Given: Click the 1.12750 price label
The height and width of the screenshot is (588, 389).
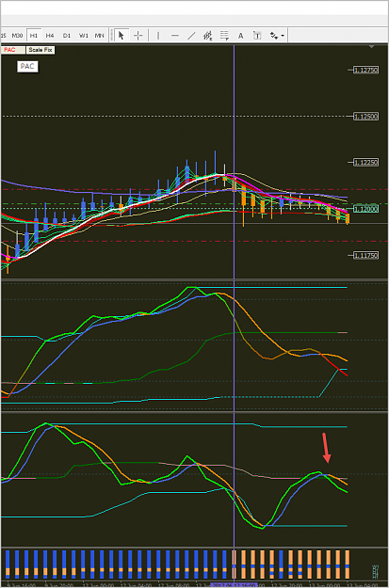Looking at the screenshot, I should (365, 71).
